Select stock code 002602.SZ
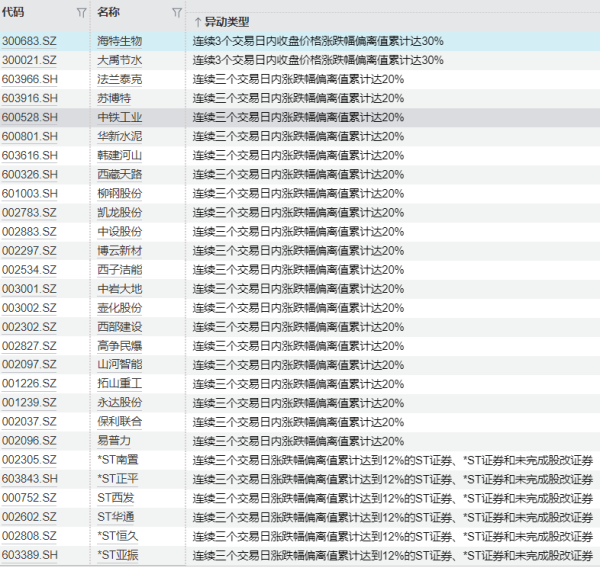The height and width of the screenshot is (568, 600). click(x=29, y=516)
